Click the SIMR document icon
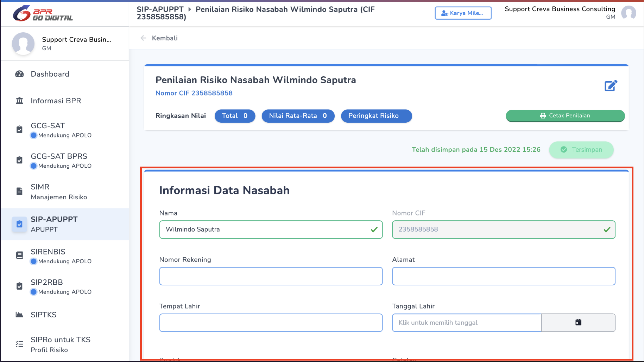The width and height of the screenshot is (644, 362). [x=19, y=191]
